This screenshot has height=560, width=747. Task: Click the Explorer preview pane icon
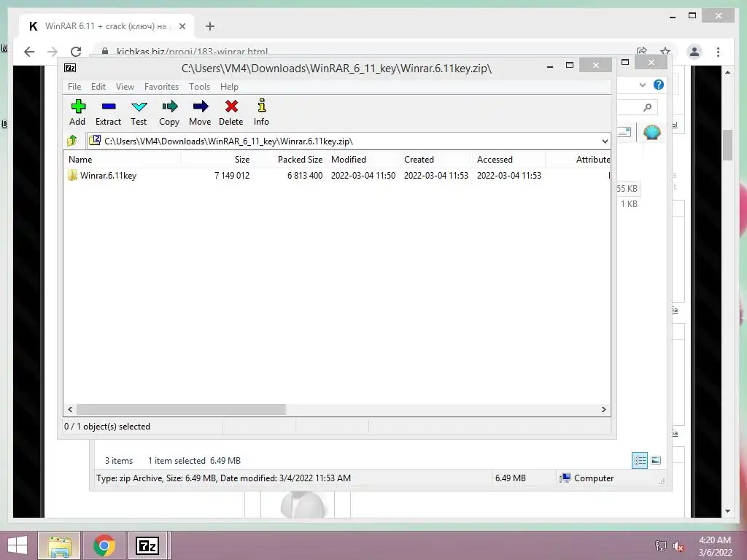pos(624,133)
